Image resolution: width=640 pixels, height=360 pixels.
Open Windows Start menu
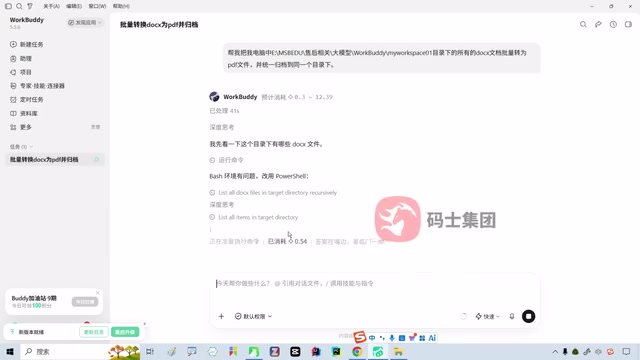tap(10, 351)
